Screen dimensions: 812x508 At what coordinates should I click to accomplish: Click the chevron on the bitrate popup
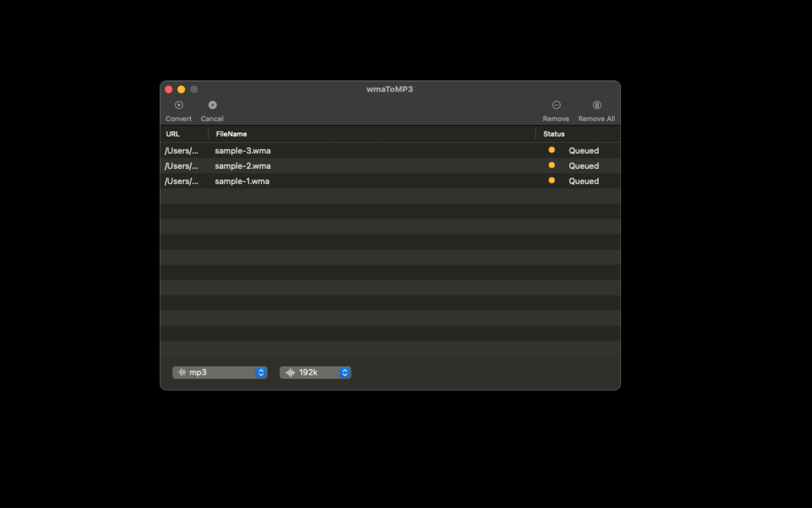coord(344,372)
